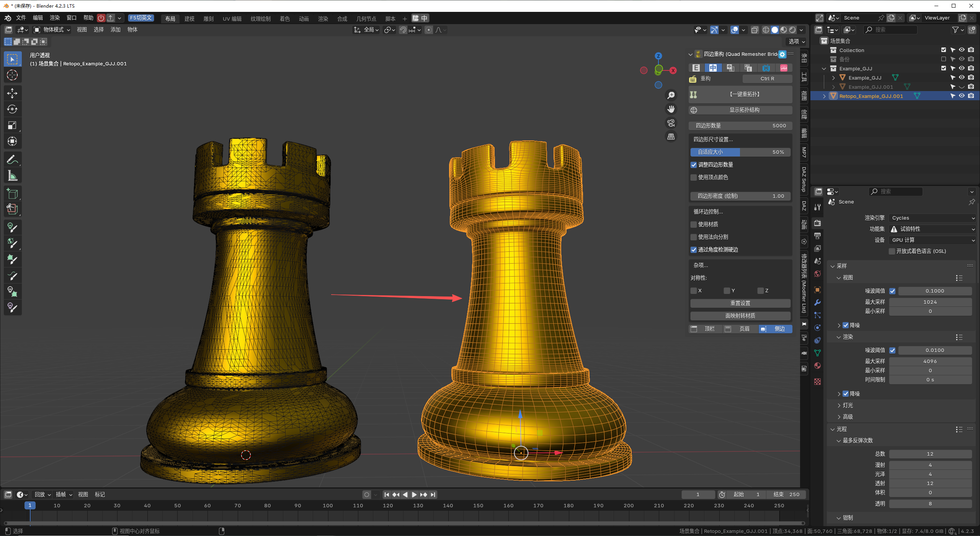The width and height of the screenshot is (980, 536).
Task: Select wireframe viewport shading
Action: tap(766, 30)
